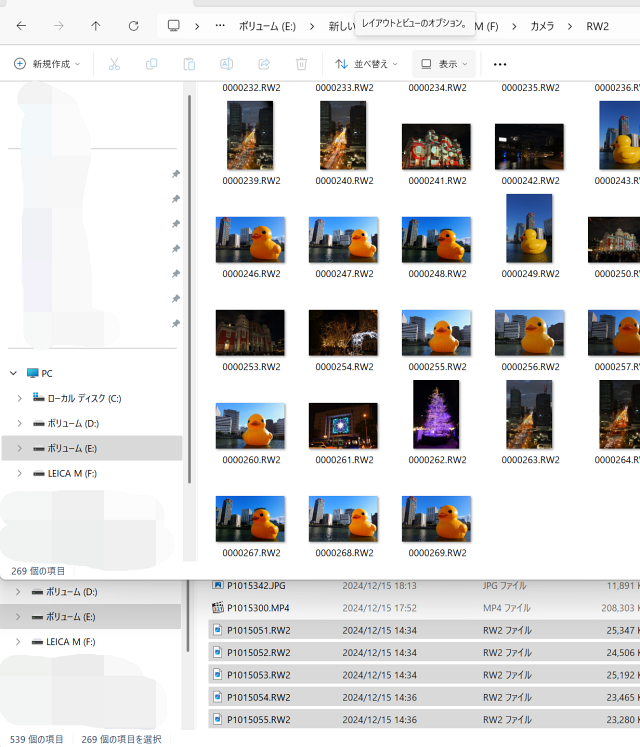Expand ボリューム (D:) in front window tree
The image size is (640, 747).
(x=20, y=423)
